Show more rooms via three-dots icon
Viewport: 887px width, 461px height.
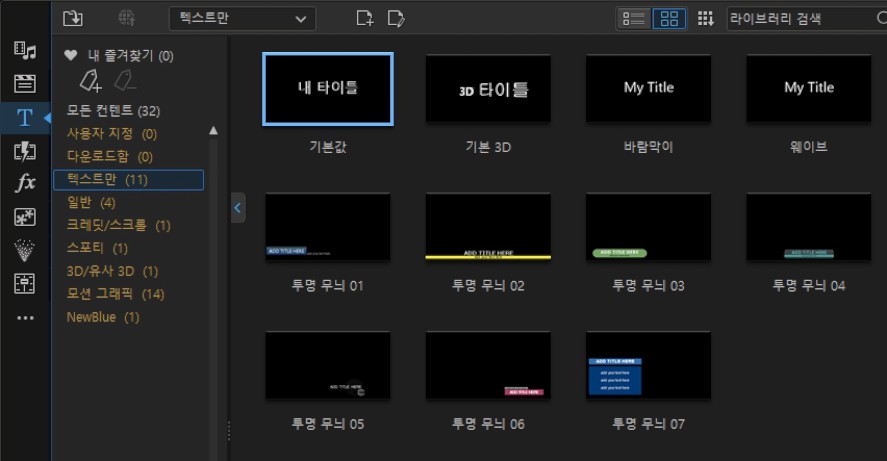(x=25, y=318)
